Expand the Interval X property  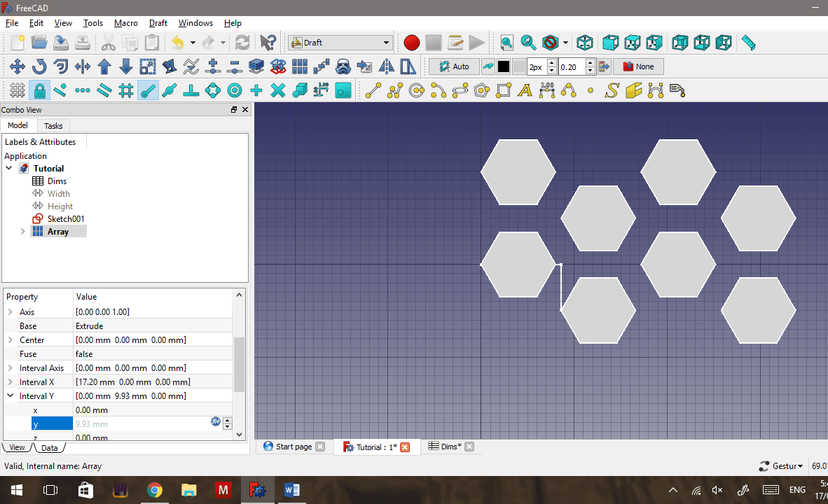(10, 381)
